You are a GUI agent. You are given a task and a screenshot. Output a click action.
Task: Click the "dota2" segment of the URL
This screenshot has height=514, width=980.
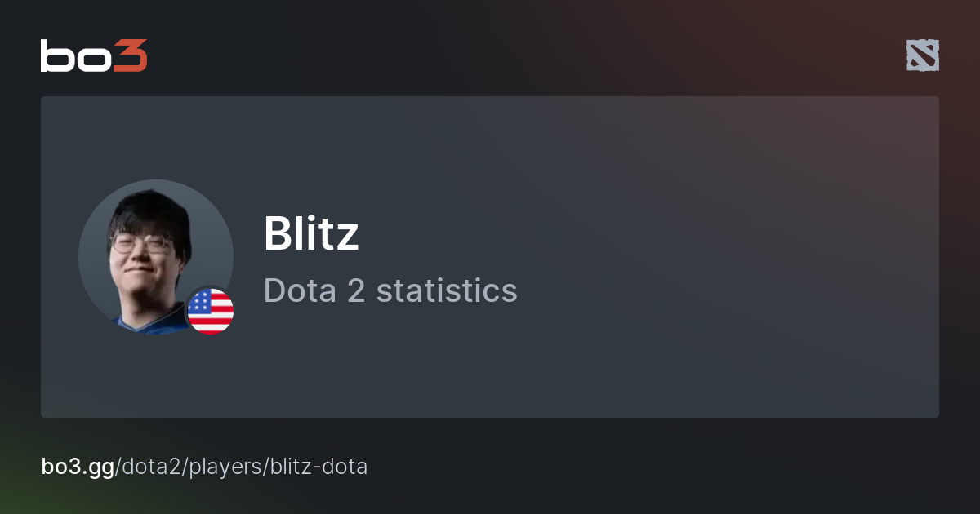151,467
